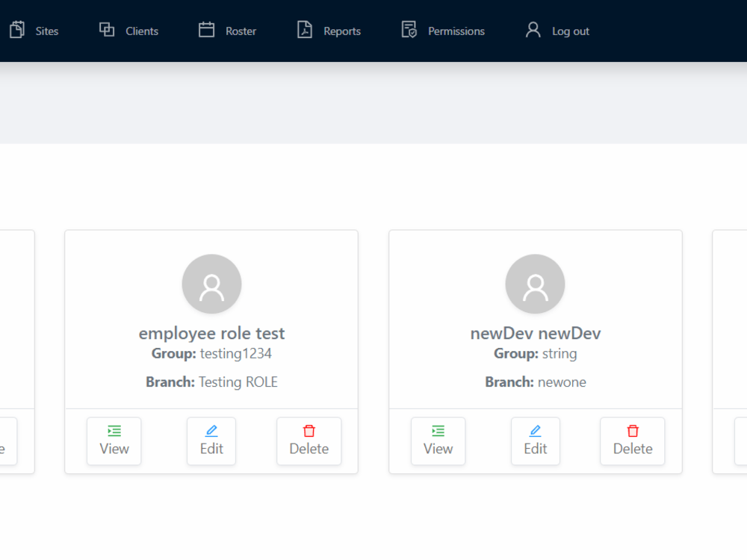This screenshot has width=747, height=560.
Task: Edit the employee role test card
Action: coord(211,441)
